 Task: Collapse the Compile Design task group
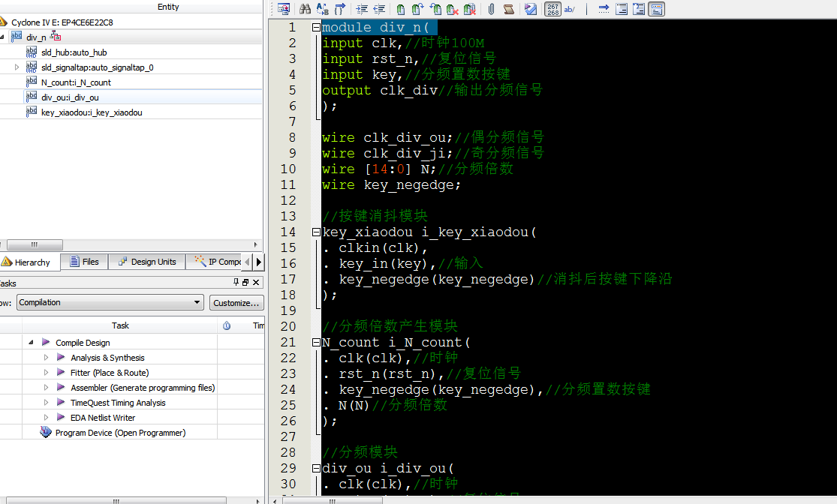click(x=32, y=343)
